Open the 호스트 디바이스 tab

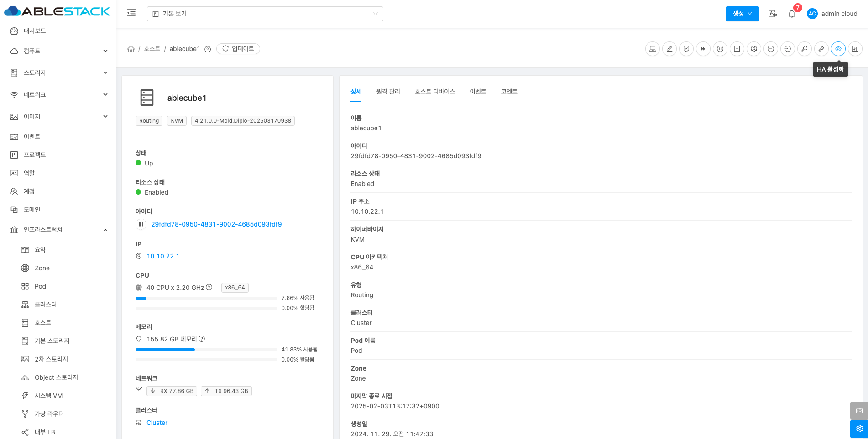point(434,92)
